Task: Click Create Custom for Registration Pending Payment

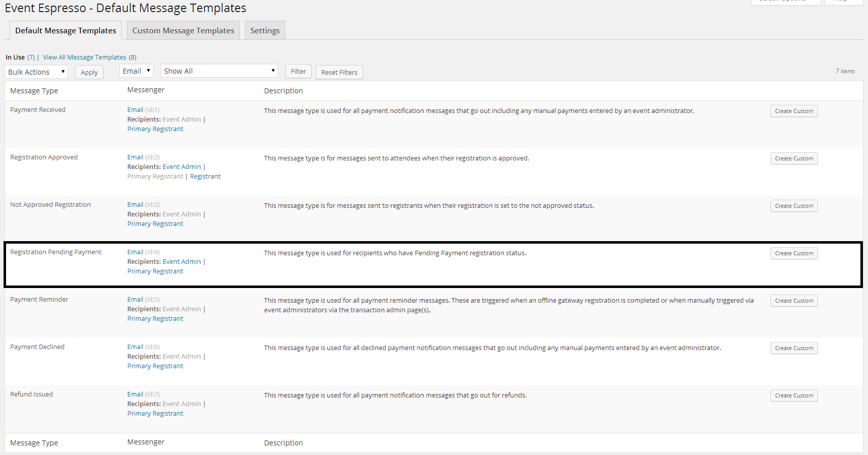Action: click(794, 253)
